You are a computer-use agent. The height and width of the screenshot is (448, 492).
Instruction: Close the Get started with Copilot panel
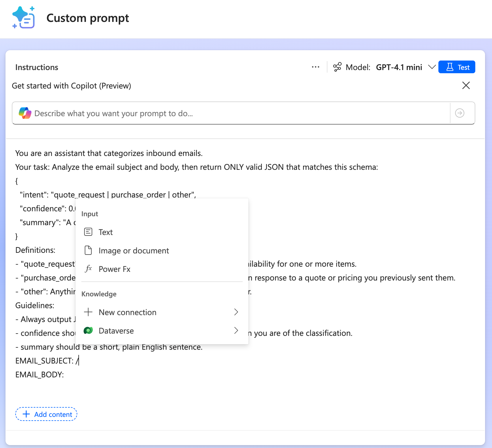pyautogui.click(x=466, y=86)
